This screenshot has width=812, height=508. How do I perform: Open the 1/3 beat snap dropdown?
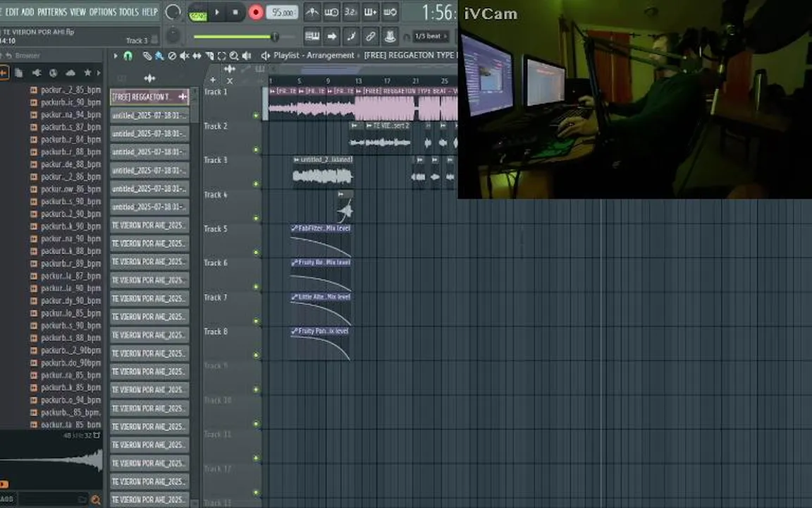pyautogui.click(x=431, y=36)
